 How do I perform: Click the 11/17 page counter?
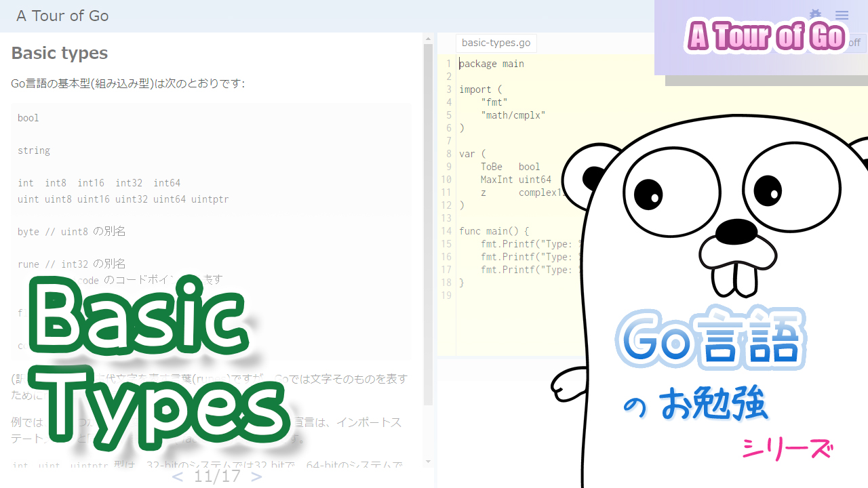click(217, 476)
